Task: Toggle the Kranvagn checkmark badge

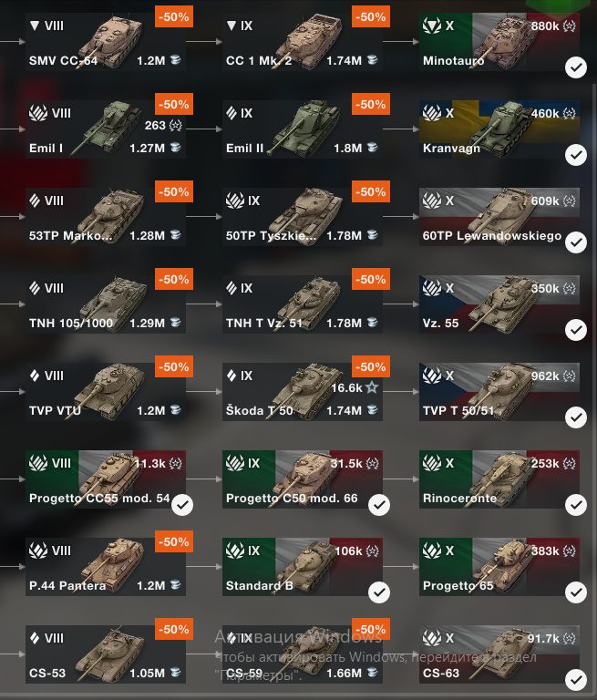Action: point(576,155)
